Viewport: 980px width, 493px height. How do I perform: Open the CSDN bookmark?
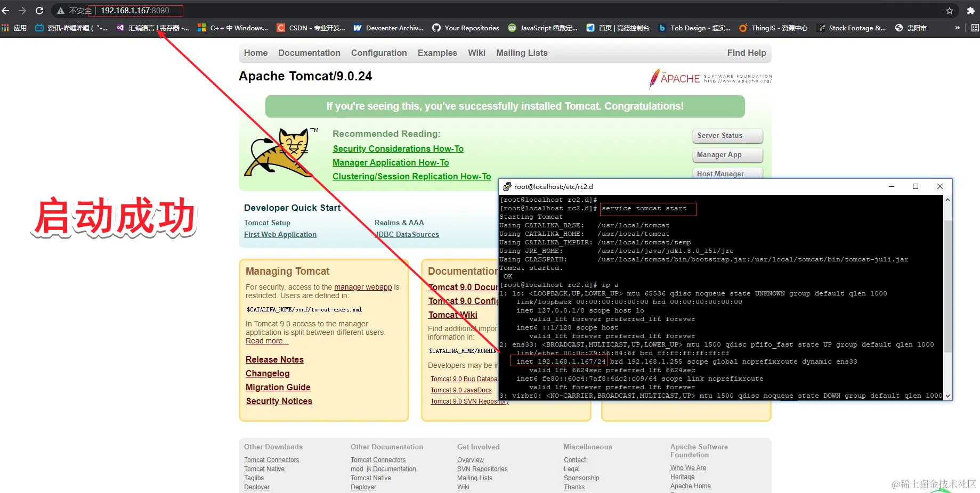click(x=311, y=28)
